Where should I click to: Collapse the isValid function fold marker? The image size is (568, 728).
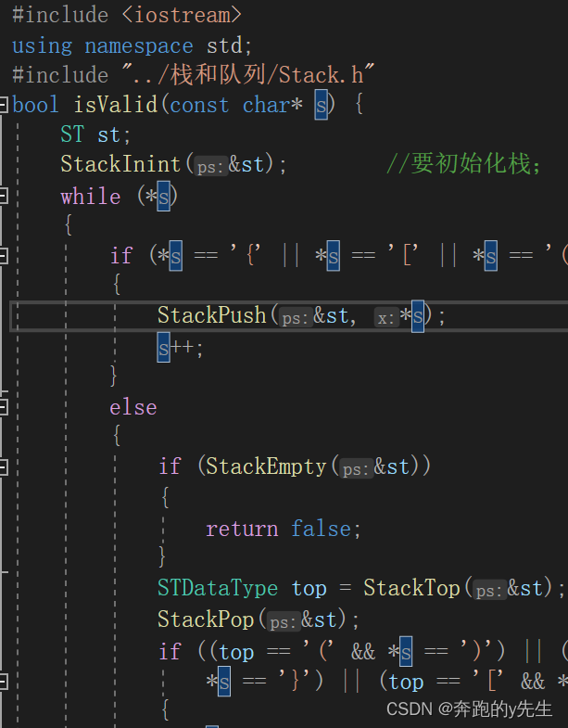pyautogui.click(x=4, y=105)
